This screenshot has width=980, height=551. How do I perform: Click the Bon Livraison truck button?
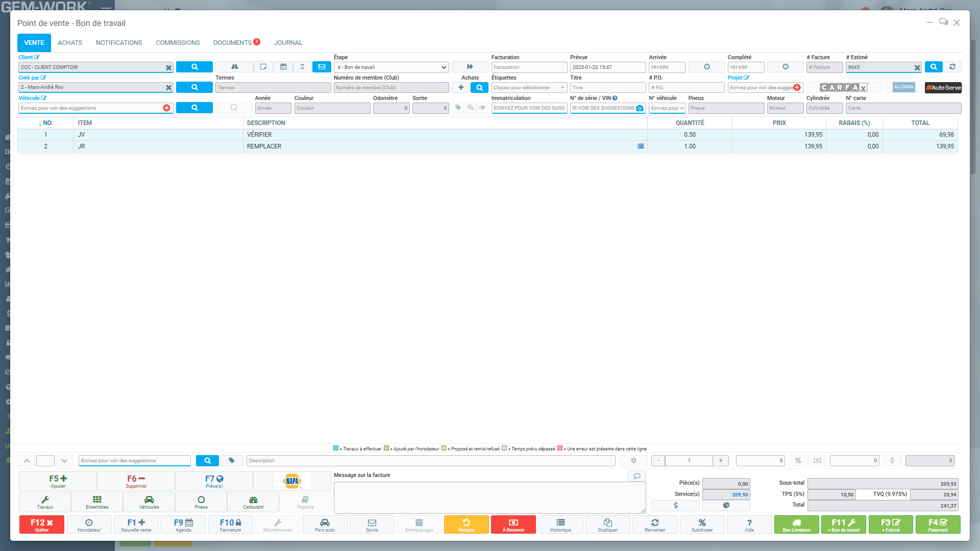[796, 524]
